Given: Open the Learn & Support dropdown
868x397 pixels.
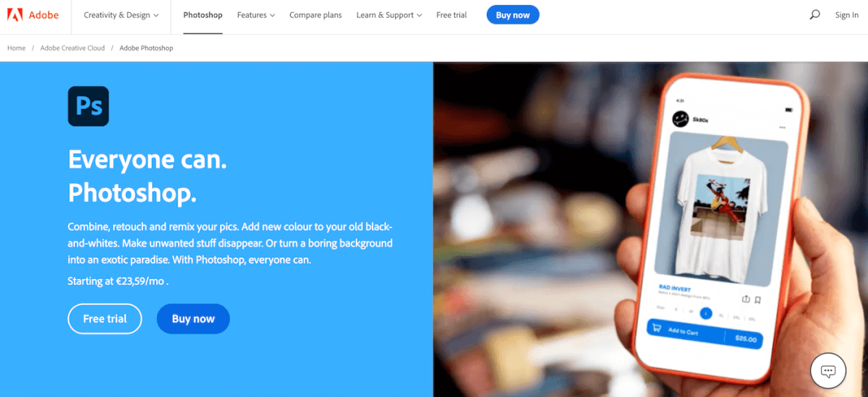Looking at the screenshot, I should click(388, 15).
